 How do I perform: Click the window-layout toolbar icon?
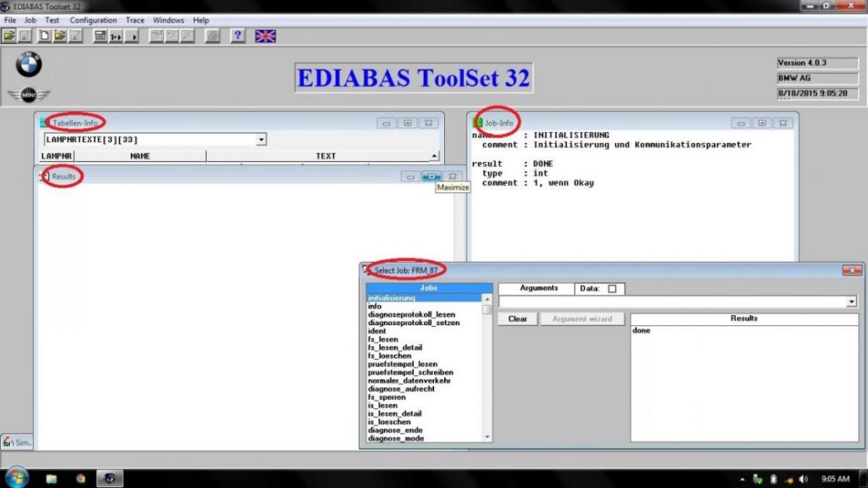(x=100, y=36)
